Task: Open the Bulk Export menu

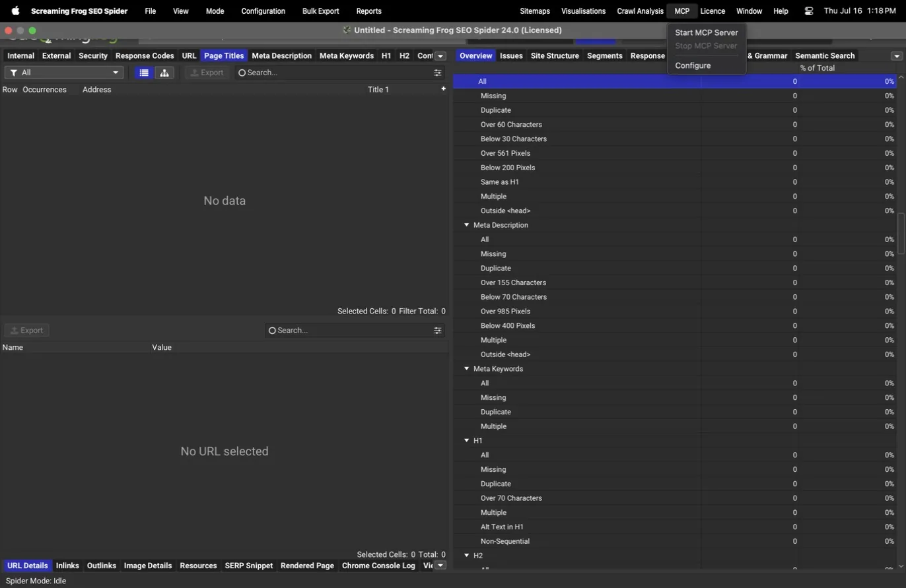Action: pos(320,11)
